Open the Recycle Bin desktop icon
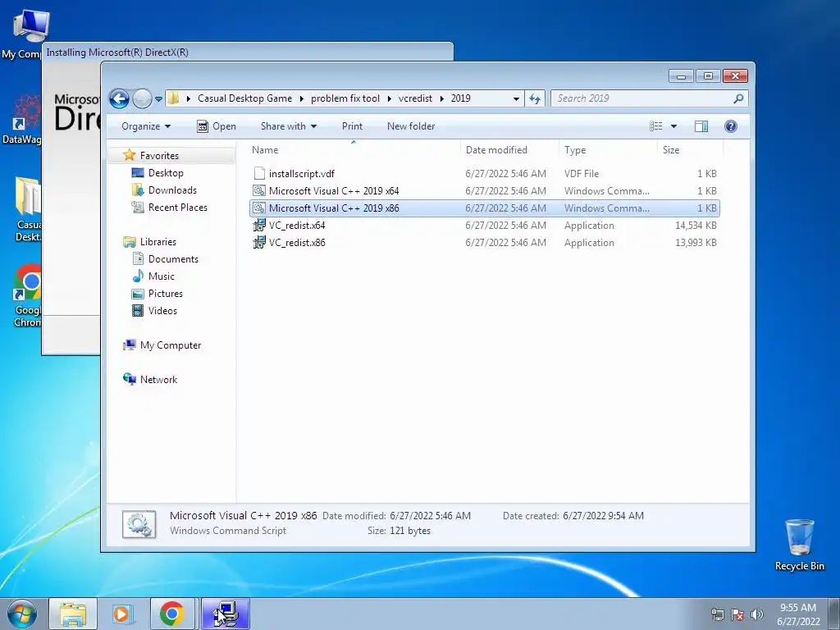This screenshot has width=840, height=630. pyautogui.click(x=799, y=545)
